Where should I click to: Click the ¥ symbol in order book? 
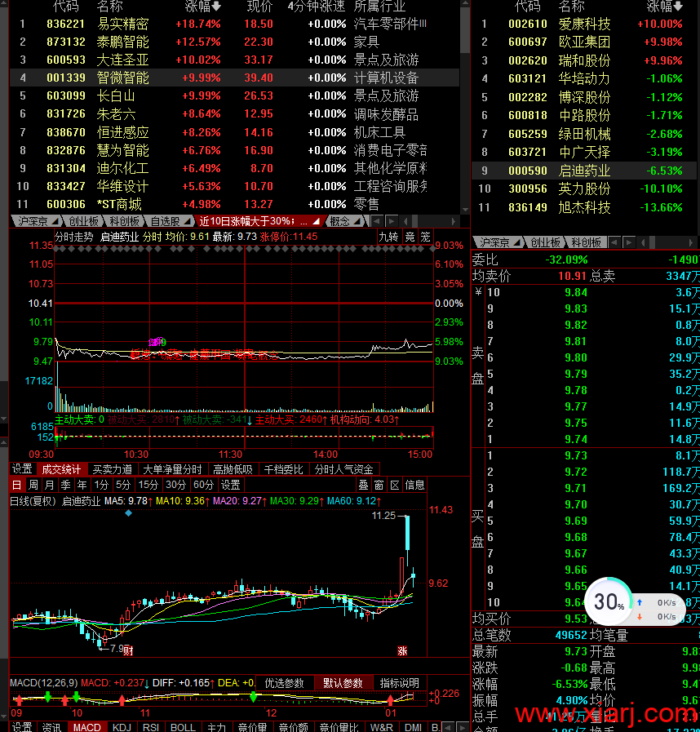point(478,292)
